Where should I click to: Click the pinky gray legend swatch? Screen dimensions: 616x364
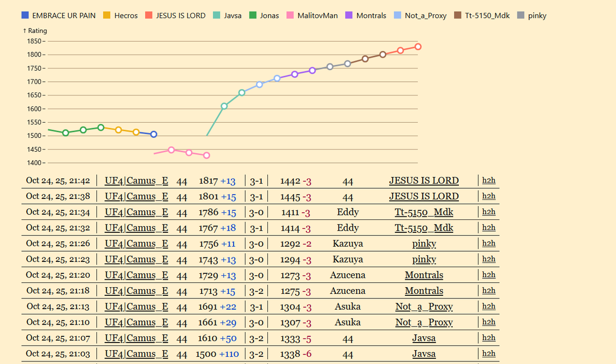click(521, 15)
